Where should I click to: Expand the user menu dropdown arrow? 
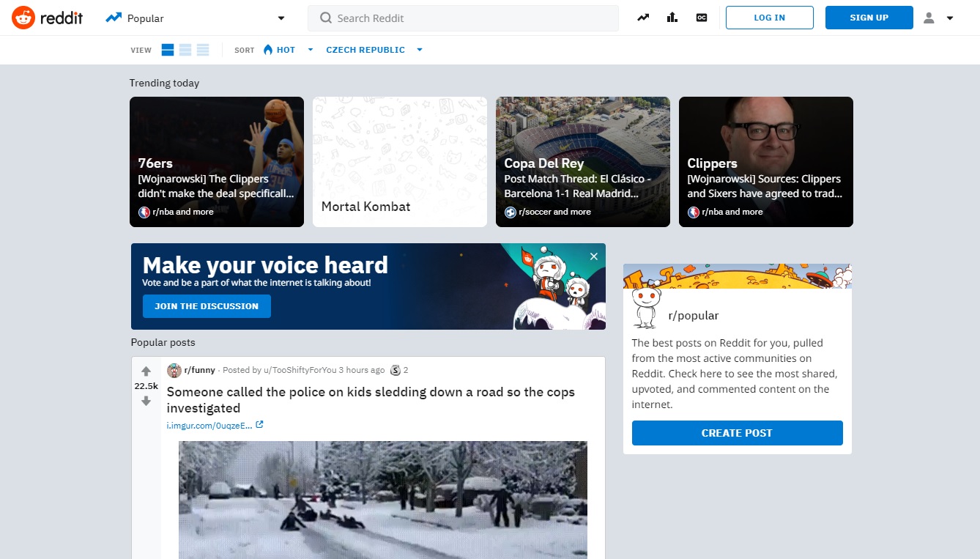point(950,18)
